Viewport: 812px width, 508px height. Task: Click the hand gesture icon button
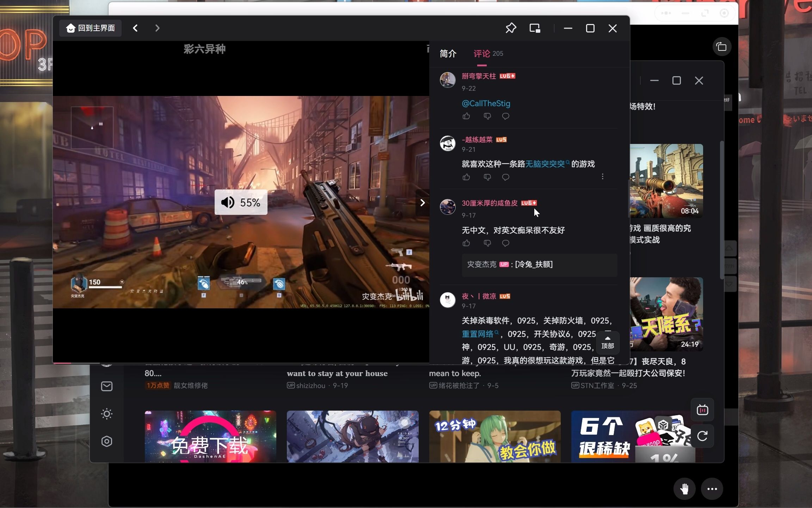click(684, 489)
